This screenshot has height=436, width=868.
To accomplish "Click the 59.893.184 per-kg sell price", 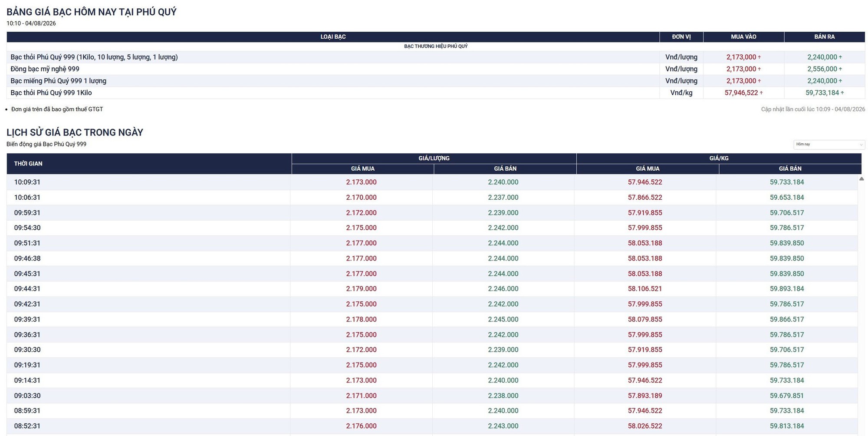I will [787, 289].
